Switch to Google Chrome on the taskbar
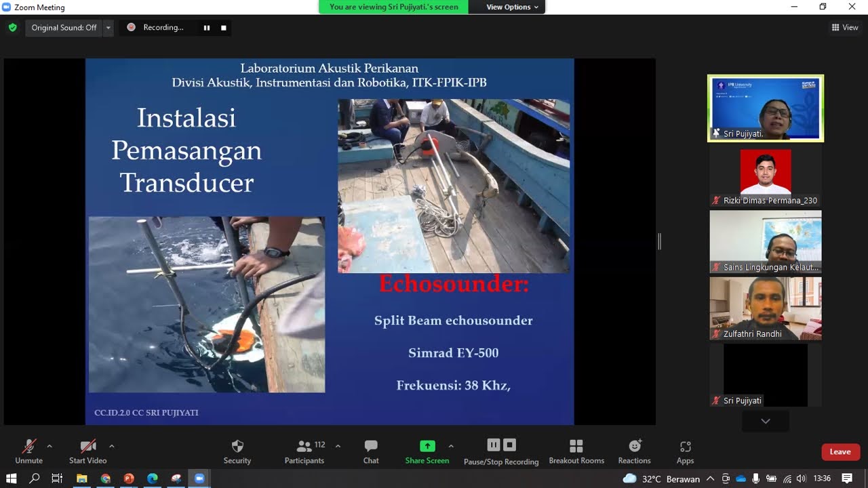This screenshot has width=868, height=488. 105,479
